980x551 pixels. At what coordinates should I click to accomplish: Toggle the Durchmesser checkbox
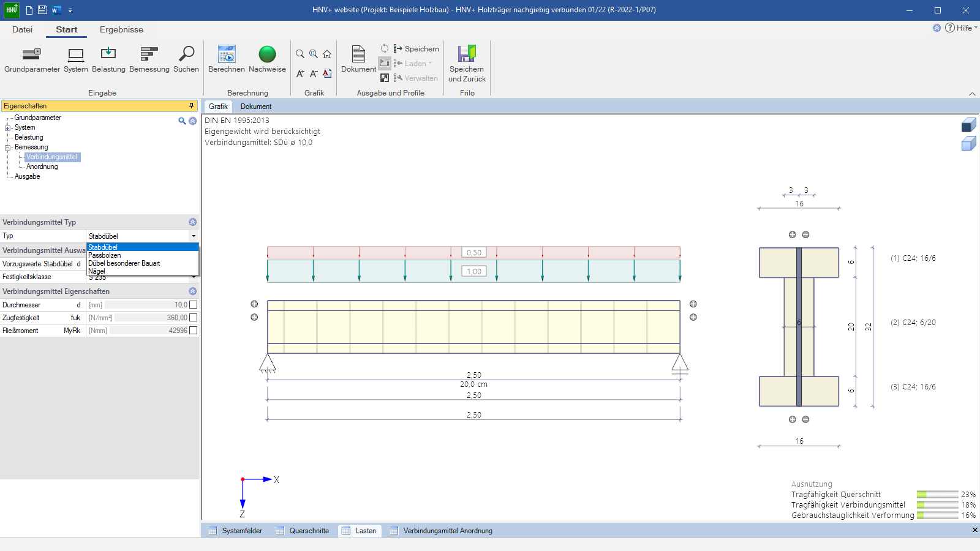[194, 304]
